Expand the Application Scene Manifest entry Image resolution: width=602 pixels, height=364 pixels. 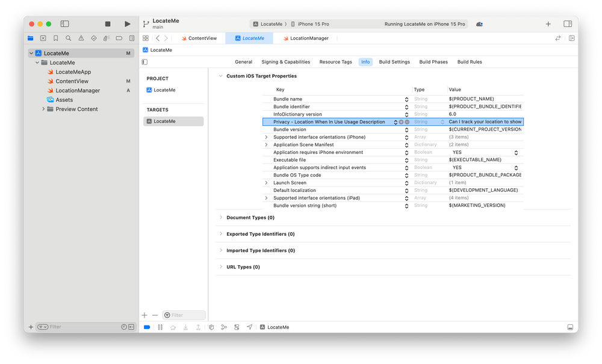[267, 144]
